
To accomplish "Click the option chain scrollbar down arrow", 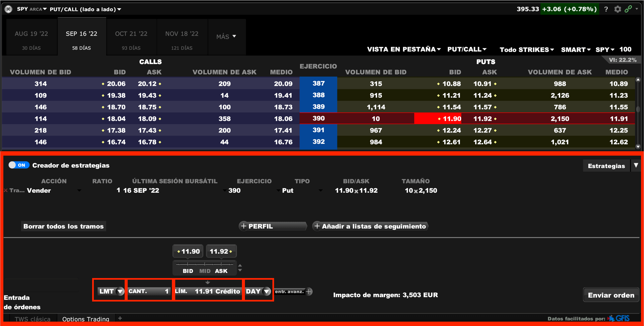I will pyautogui.click(x=638, y=147).
